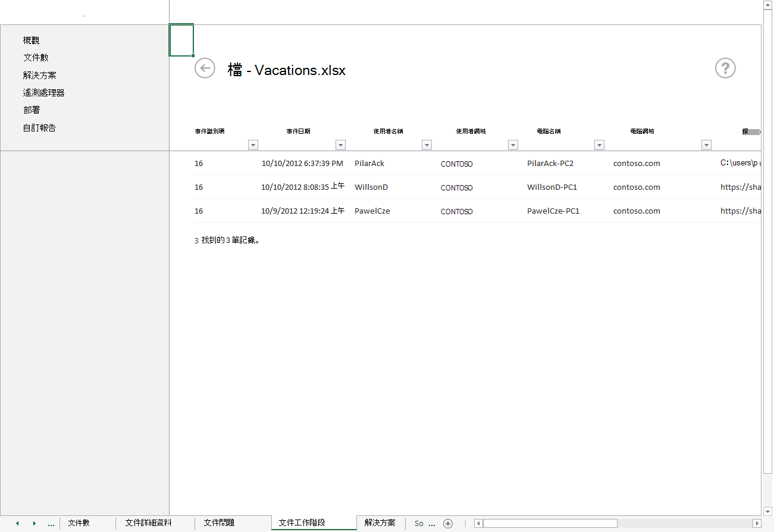The width and height of the screenshot is (774, 532).
Task: Click the back arrow icon beside Vacations.xlsx
Action: click(x=205, y=68)
